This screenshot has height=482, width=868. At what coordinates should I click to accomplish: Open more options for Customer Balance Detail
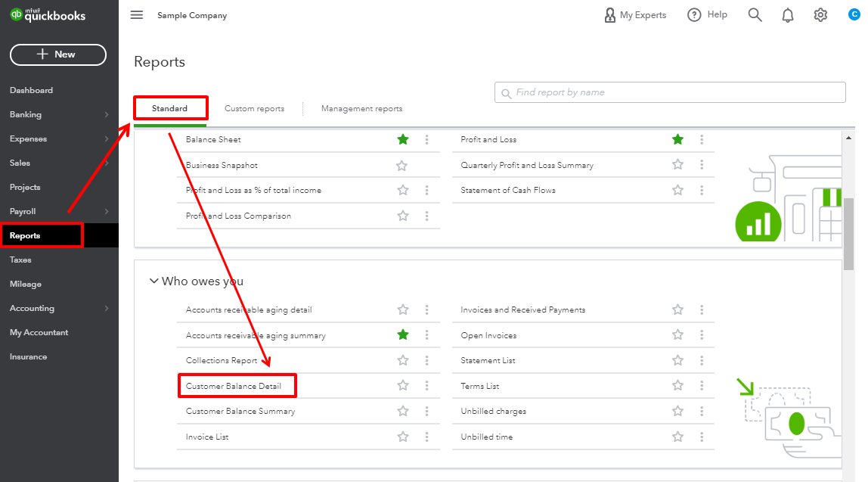pyautogui.click(x=426, y=386)
